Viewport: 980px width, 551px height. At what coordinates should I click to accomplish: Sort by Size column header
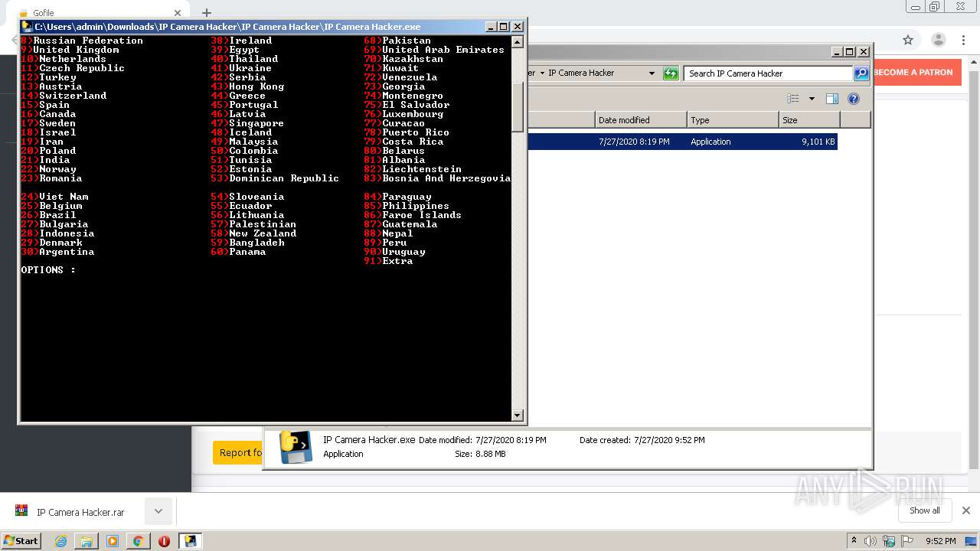(809, 120)
